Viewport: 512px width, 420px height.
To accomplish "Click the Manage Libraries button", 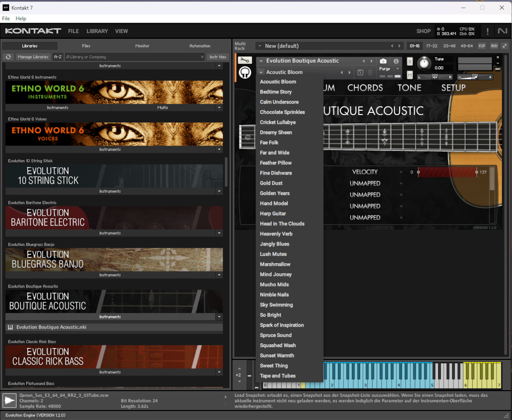I will 33,57.
